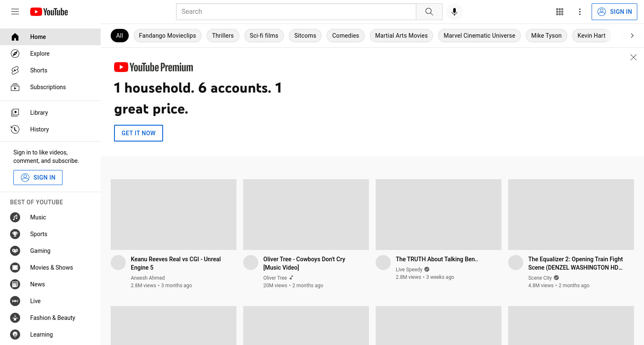Click the Sports trophy icon
This screenshot has width=644, height=345.
[15, 234]
